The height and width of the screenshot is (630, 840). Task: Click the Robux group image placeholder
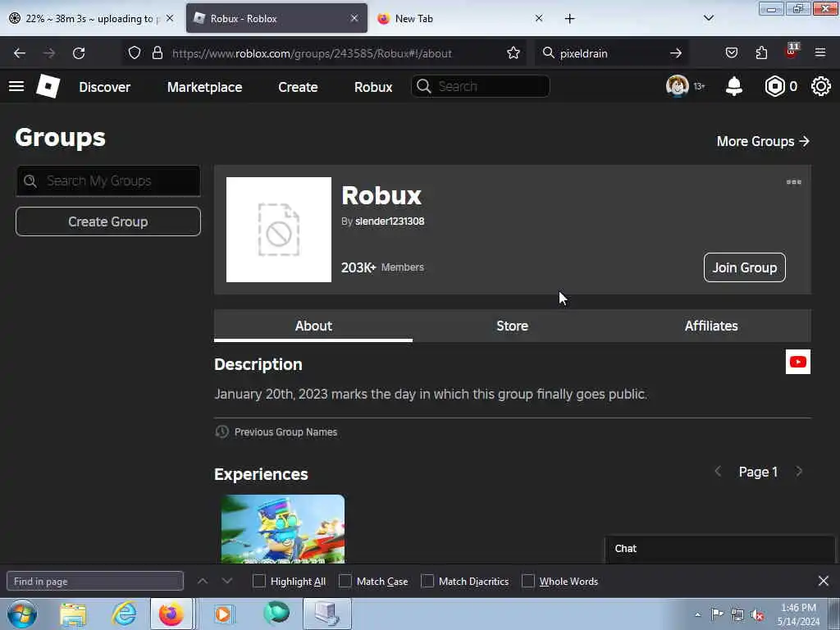[279, 230]
